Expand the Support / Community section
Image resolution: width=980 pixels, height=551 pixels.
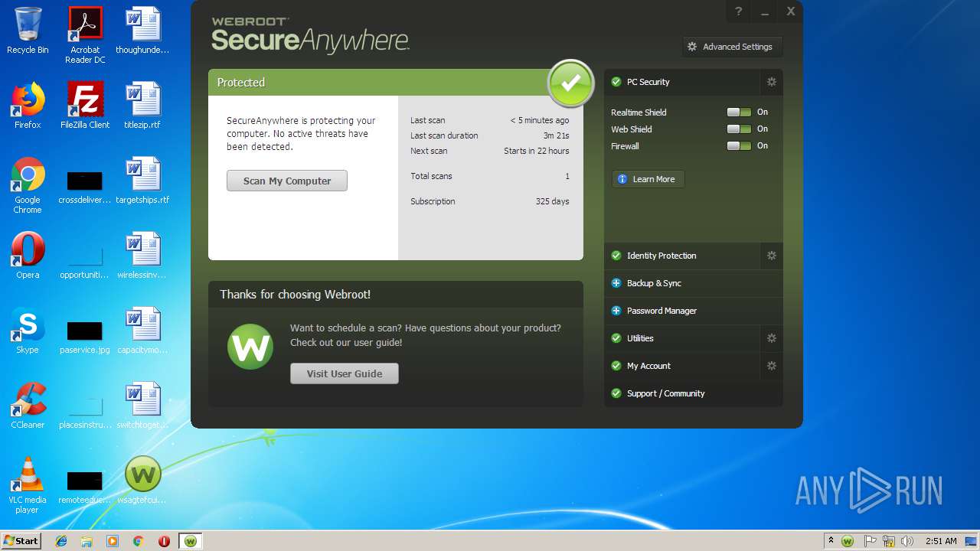(693, 393)
